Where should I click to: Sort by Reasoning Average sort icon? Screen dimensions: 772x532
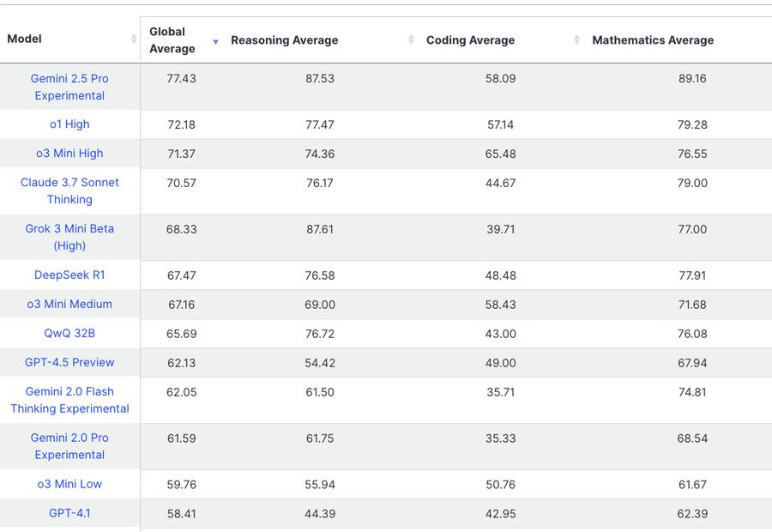point(411,40)
